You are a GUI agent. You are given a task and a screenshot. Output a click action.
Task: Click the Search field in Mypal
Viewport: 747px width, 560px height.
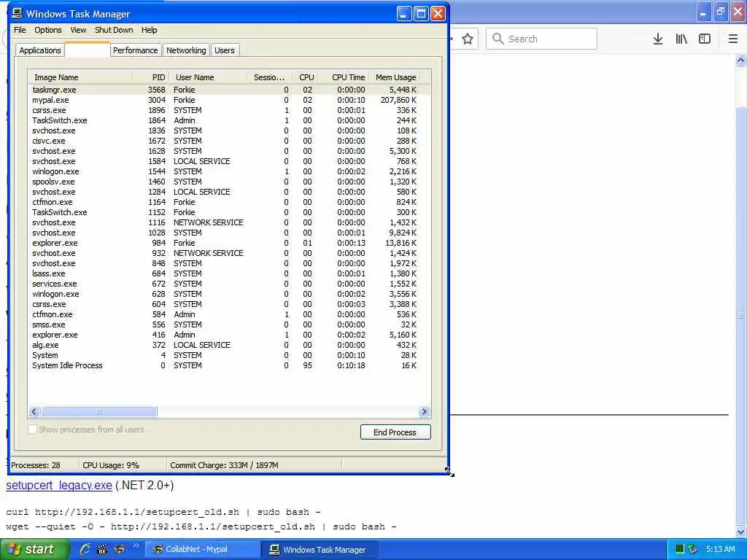coord(542,39)
